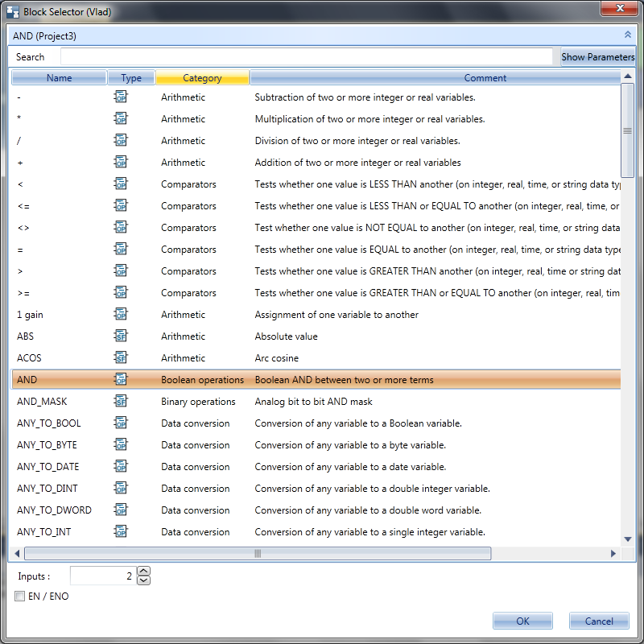Select the '1 gain' block name
Viewport: 644px width, 644px height.
tap(30, 315)
